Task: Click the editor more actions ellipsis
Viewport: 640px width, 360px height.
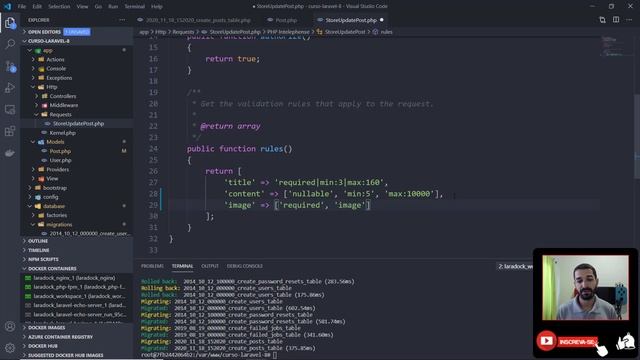Action: tap(630, 20)
